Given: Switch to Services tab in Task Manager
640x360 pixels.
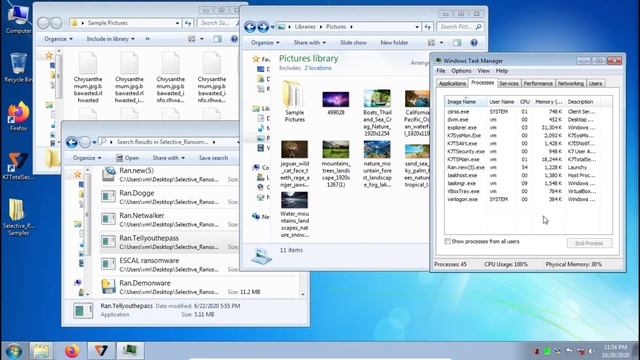Looking at the screenshot, I should 509,83.
